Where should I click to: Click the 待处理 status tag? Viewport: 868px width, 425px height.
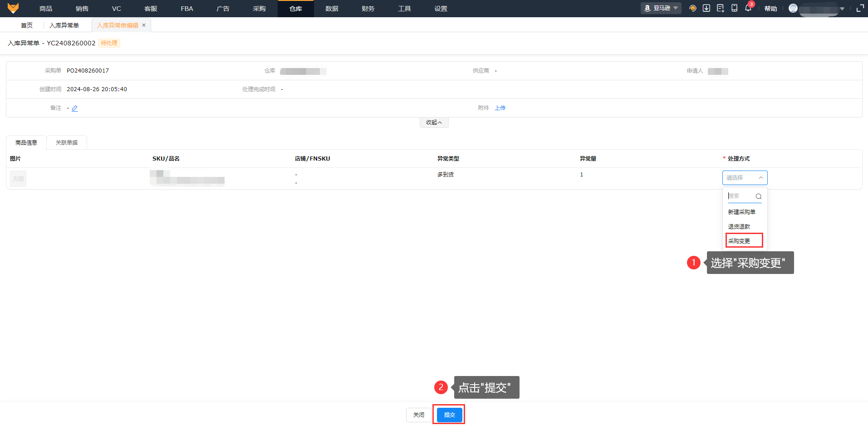pyautogui.click(x=109, y=43)
